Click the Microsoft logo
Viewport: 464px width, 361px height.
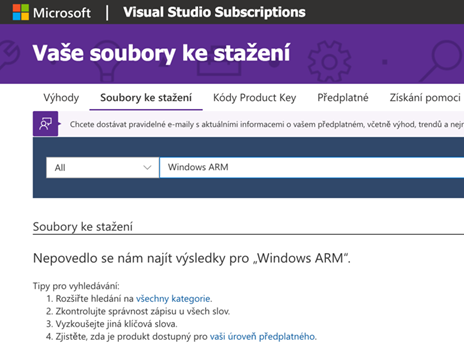(x=52, y=12)
